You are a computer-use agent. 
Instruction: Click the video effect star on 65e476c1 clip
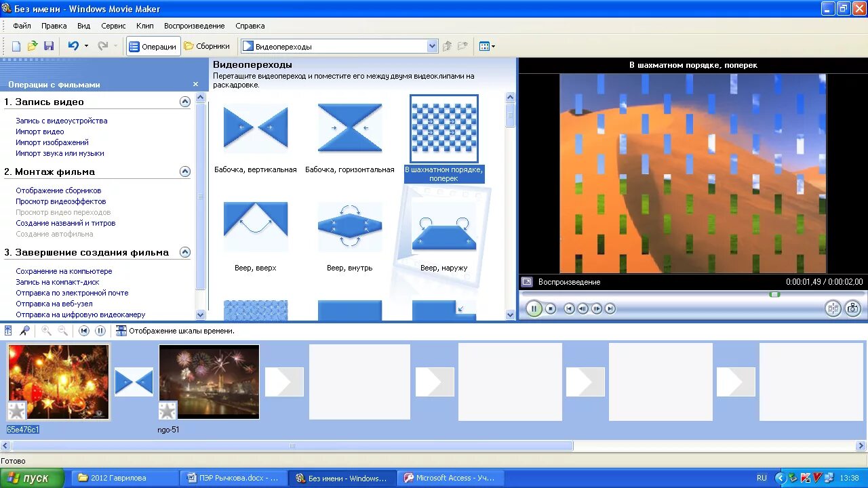(x=17, y=410)
